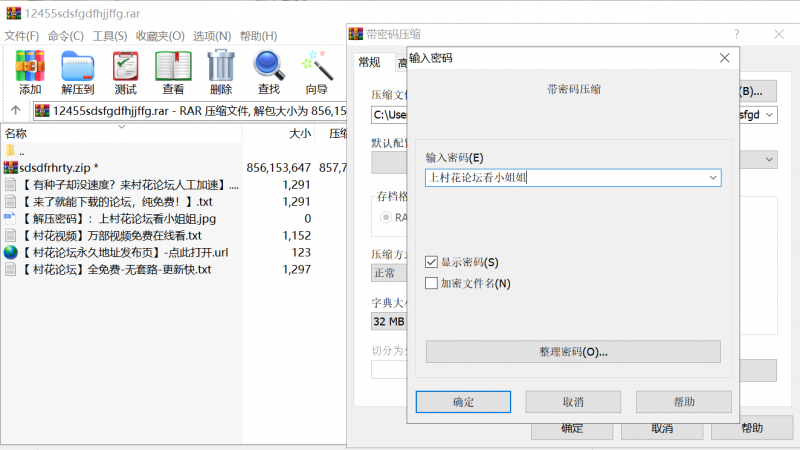Click the split volume size field (切分为)
The image size is (800, 450).
[389, 370]
